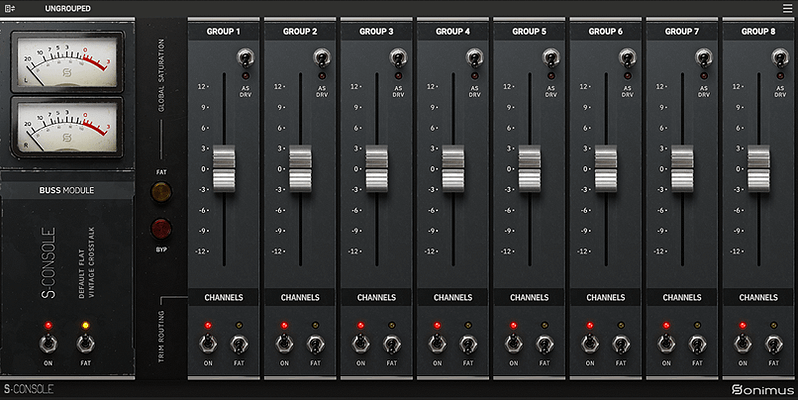Click the BUSS MODULE label

point(67,190)
